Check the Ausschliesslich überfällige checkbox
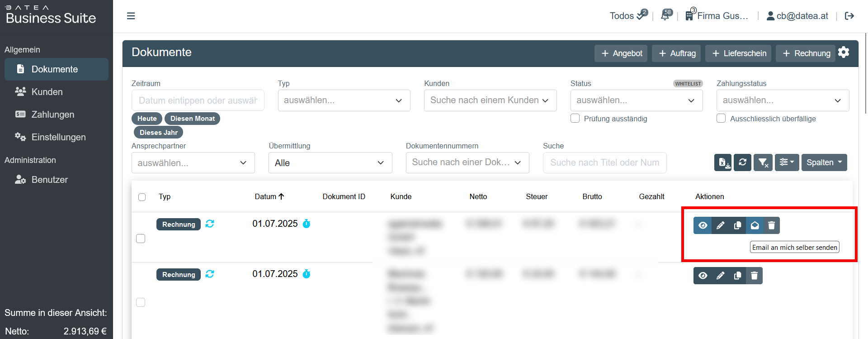Image resolution: width=868 pixels, height=339 pixels. tap(721, 119)
